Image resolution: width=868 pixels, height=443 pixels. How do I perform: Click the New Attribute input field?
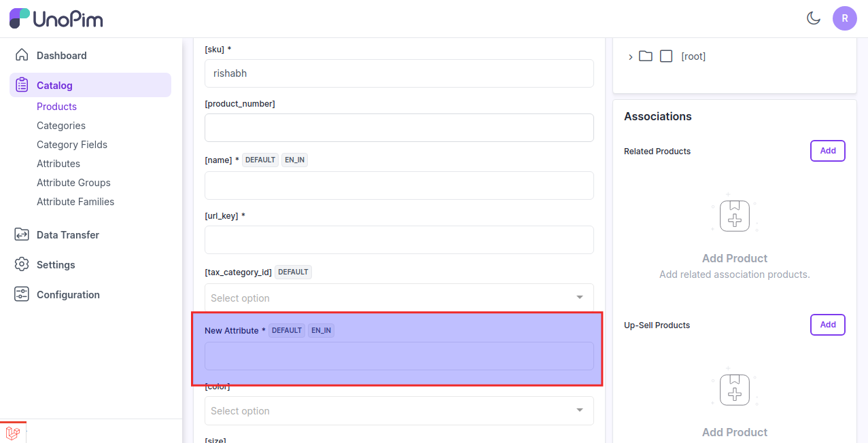399,356
